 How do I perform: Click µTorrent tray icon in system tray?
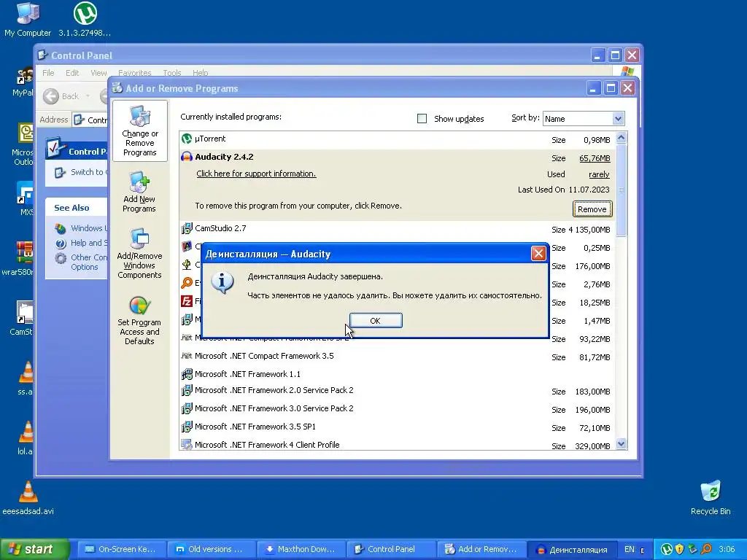[667, 549]
